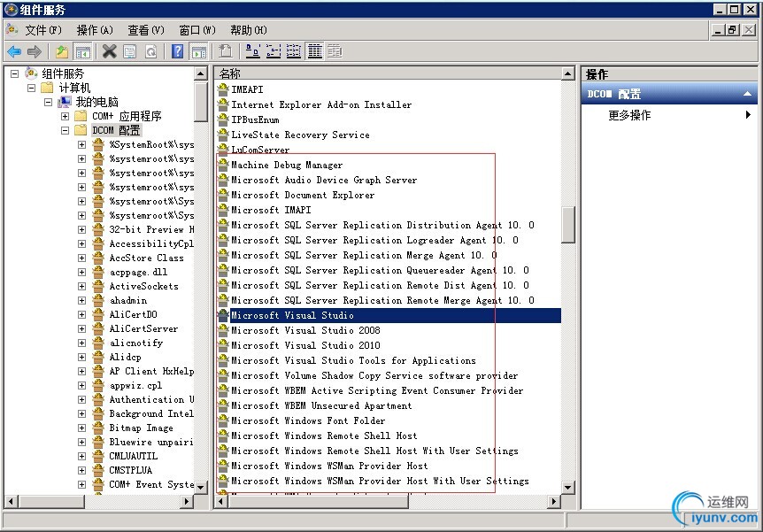
Task: Select 我的电脑 in the tree
Action: pos(96,102)
